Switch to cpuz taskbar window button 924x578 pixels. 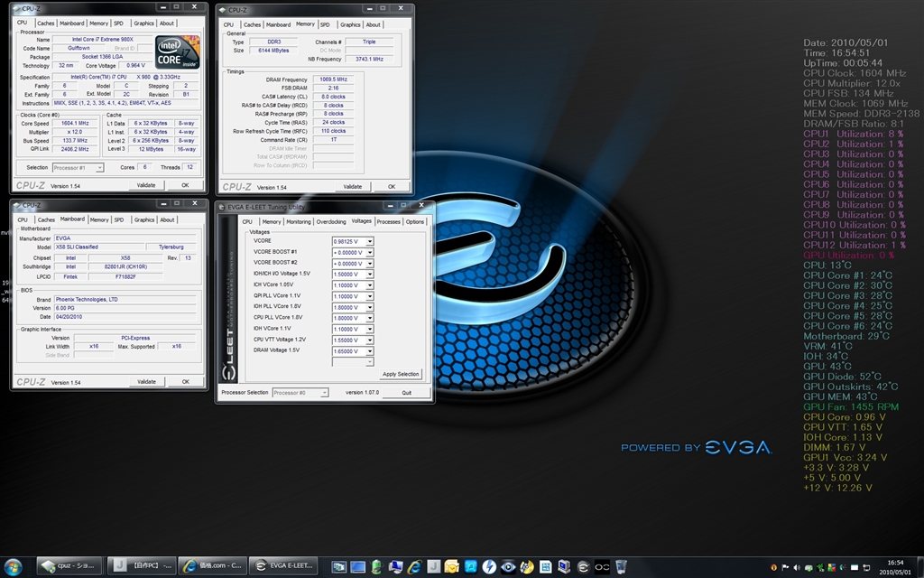[x=69, y=565]
